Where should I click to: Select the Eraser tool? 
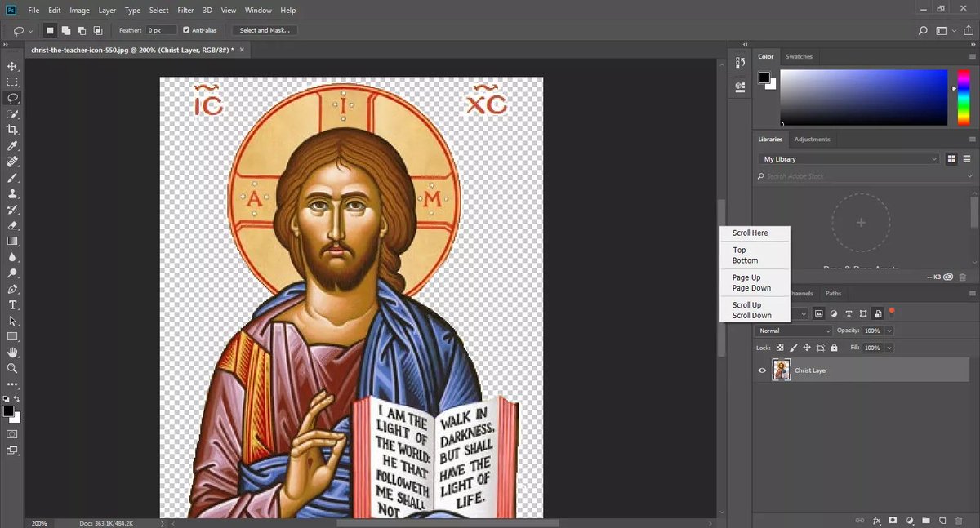tap(12, 225)
